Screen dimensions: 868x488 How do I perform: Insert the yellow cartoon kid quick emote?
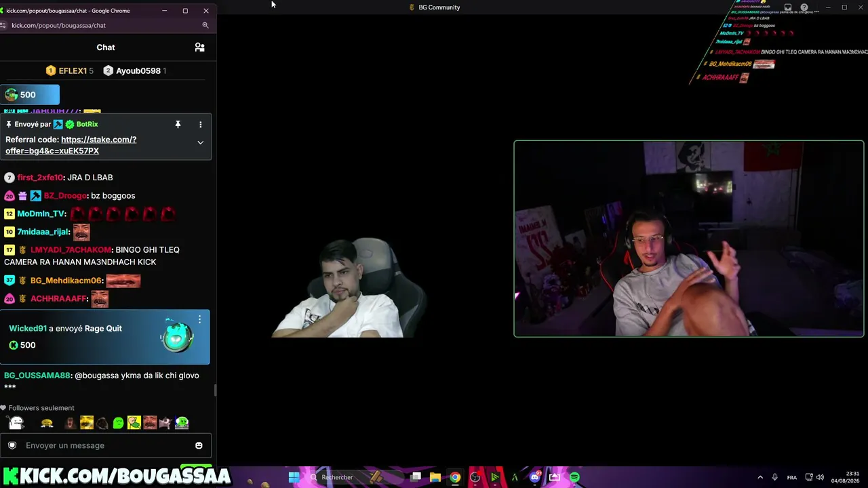click(134, 424)
